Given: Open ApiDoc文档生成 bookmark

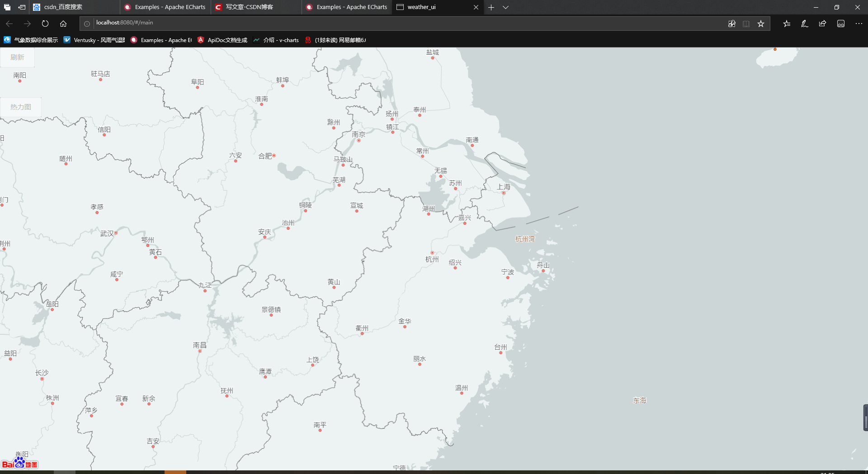Looking at the screenshot, I should point(222,40).
